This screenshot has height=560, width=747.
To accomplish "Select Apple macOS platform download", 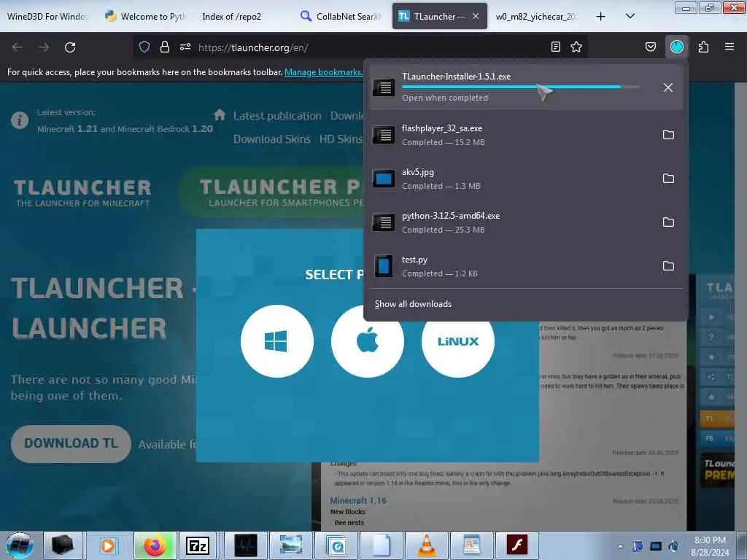I will 368,341.
